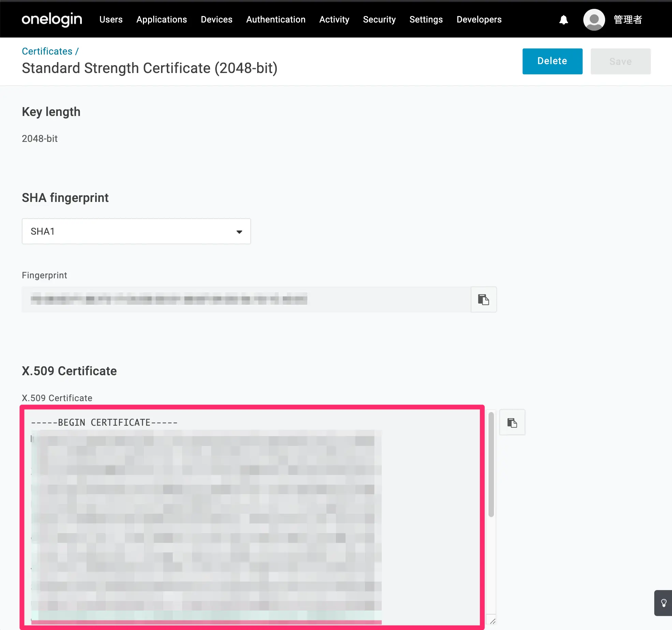Click the certificate textarea resize handle
The height and width of the screenshot is (630, 672).
pyautogui.click(x=493, y=621)
